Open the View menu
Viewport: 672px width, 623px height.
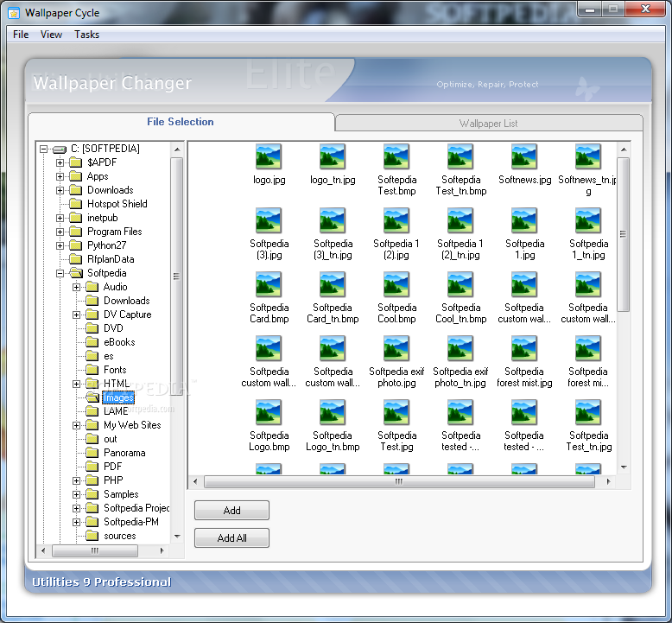[x=51, y=35]
